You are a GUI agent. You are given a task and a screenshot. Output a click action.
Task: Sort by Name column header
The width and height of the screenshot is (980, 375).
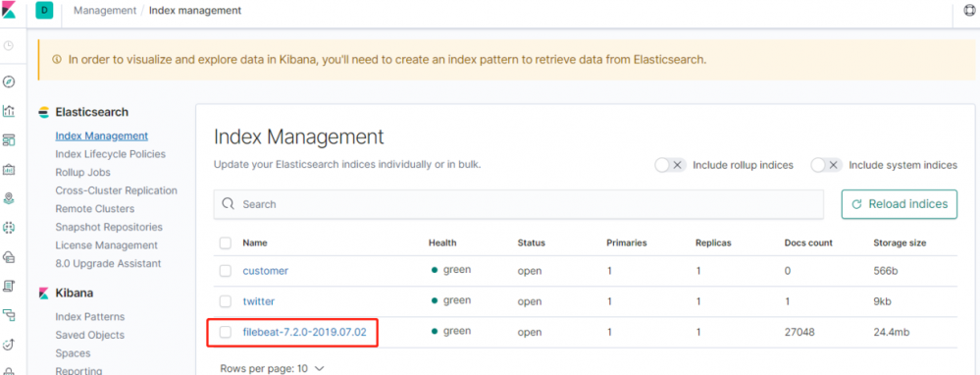[255, 242]
